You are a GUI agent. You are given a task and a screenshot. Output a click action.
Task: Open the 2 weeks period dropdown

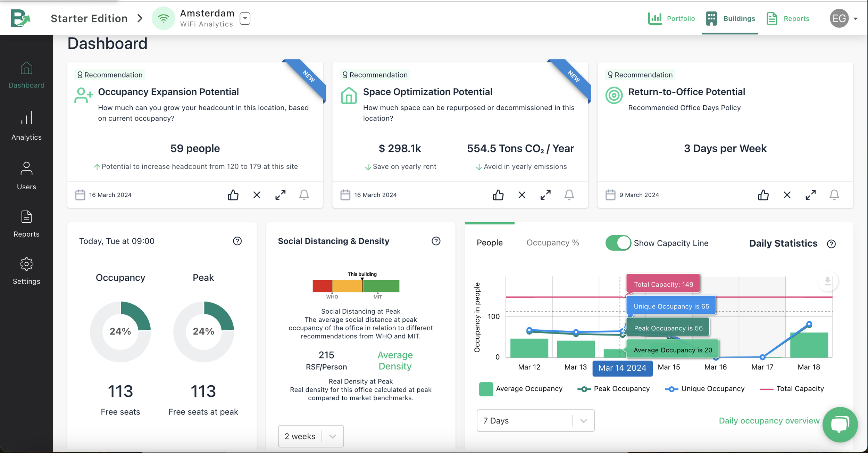pyautogui.click(x=311, y=436)
